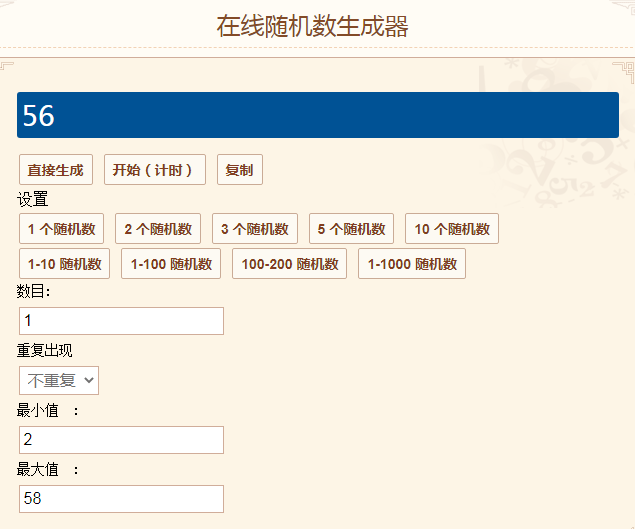Click the 在线随机数生成器 page title
The height and width of the screenshot is (529, 635).
(312, 26)
